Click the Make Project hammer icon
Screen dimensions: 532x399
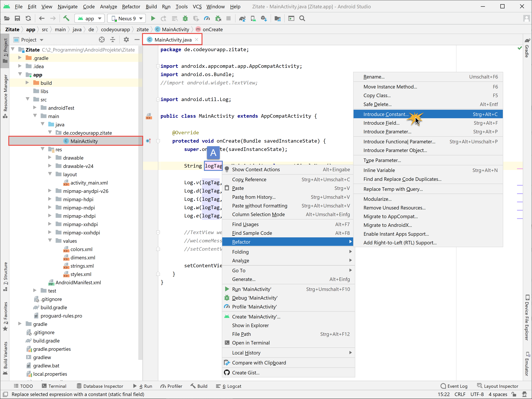tap(66, 18)
